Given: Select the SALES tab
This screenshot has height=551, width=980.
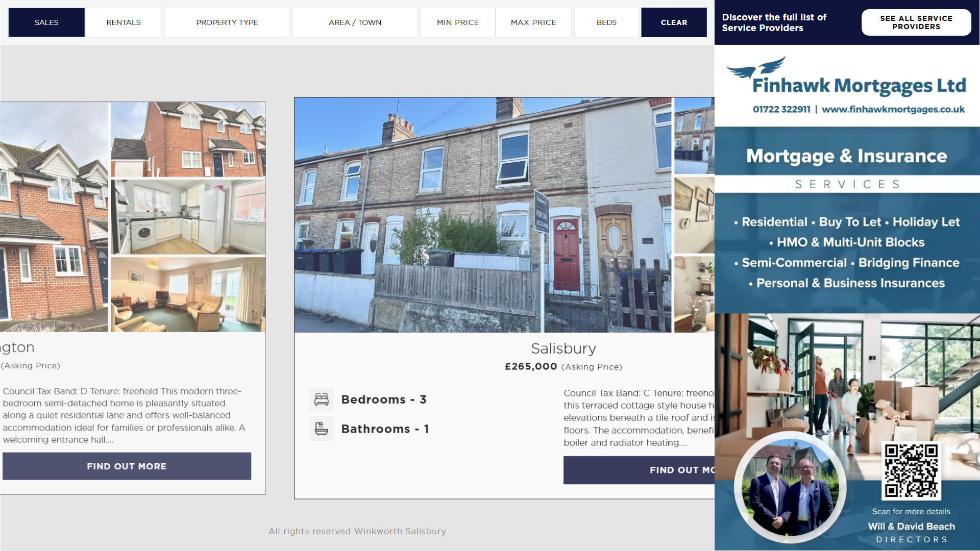Looking at the screenshot, I should pos(46,22).
